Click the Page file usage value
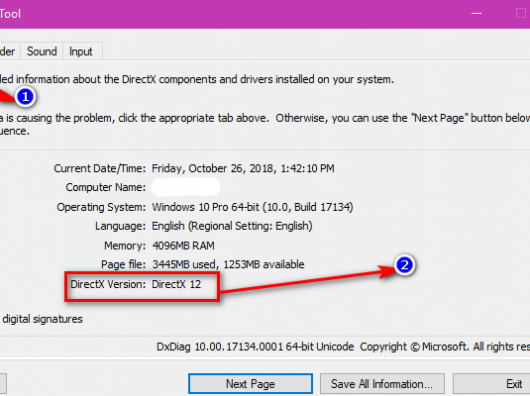This screenshot has height=396, width=530. (x=228, y=264)
